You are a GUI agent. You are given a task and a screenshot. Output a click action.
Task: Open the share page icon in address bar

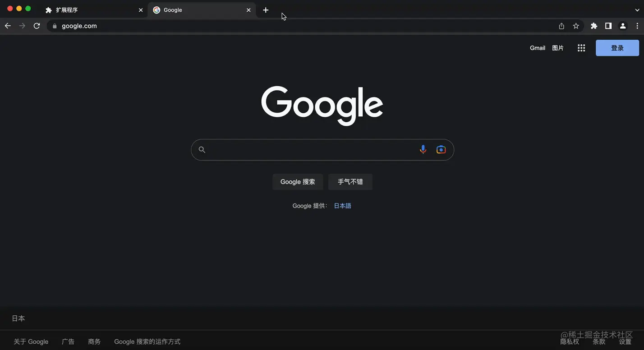pos(561,26)
